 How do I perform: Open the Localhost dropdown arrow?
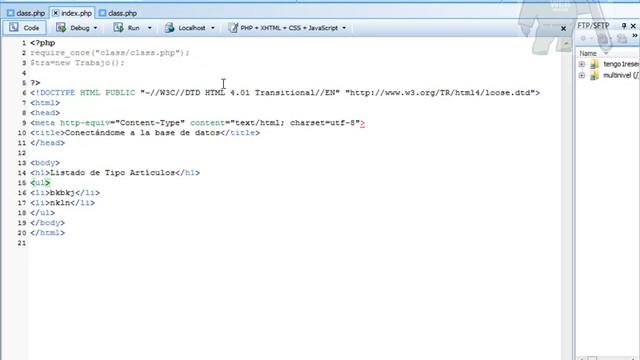click(x=213, y=28)
